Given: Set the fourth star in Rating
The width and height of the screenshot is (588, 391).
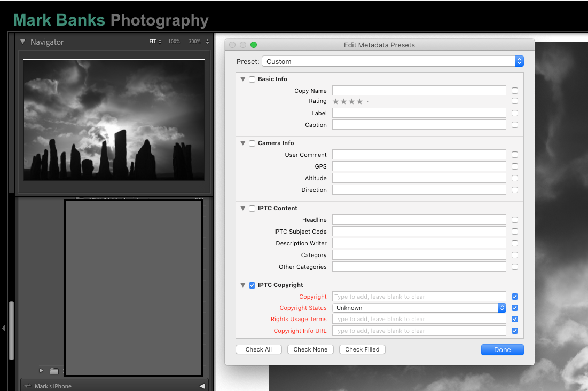Looking at the screenshot, I should coord(359,101).
